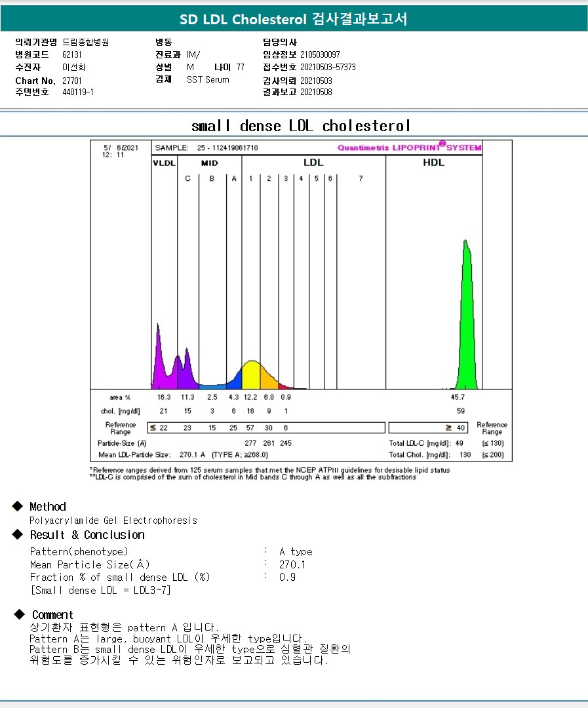Select heading "small dense LDL cholesterol"
588x708 pixels.
(301, 125)
